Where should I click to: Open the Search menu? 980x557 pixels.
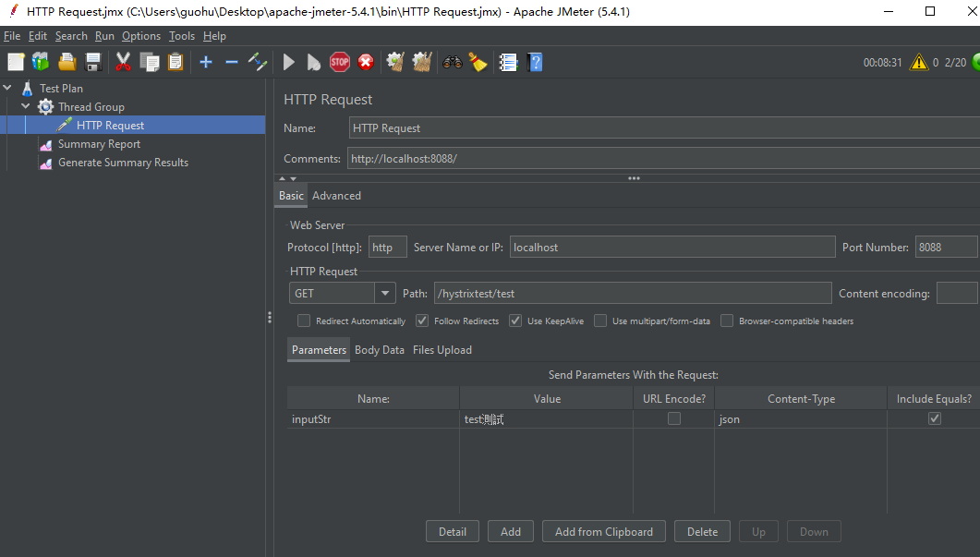(71, 36)
